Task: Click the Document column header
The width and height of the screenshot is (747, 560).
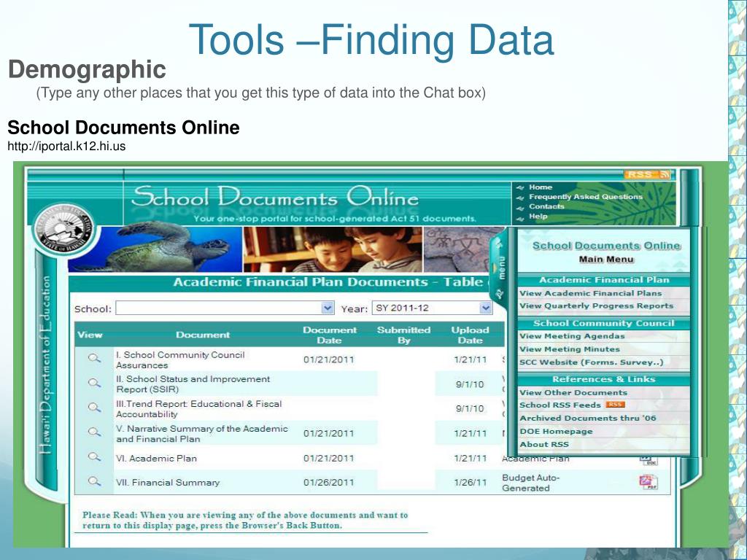Action: click(203, 335)
